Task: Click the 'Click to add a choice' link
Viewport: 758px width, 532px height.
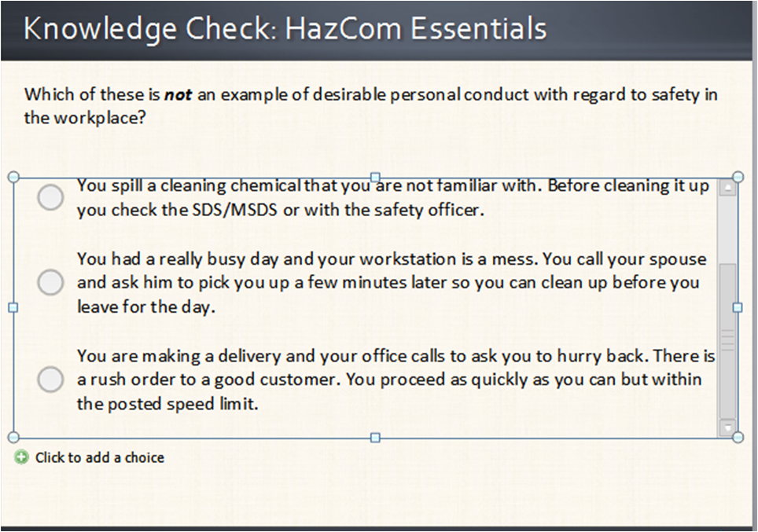Action: click(100, 457)
